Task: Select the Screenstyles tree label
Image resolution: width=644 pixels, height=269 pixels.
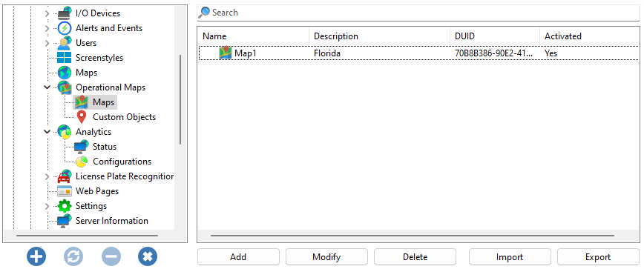Action: 99,58
